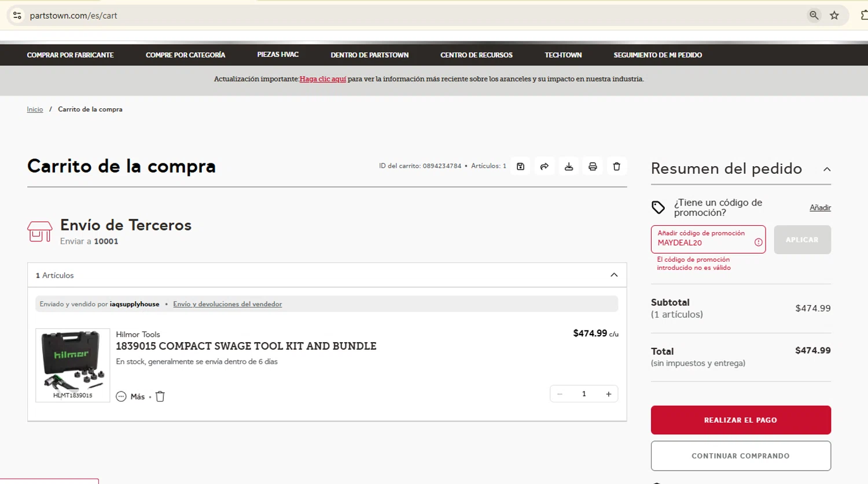This screenshot has height=484, width=868.
Task: Go to Inicio breadcrumb link
Action: point(35,109)
